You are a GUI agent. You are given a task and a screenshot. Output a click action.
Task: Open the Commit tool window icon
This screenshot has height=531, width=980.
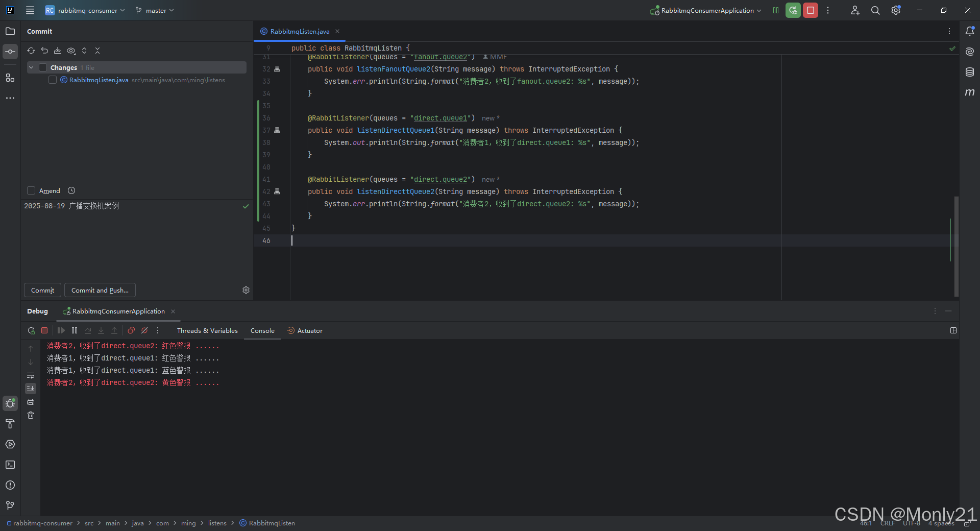click(10, 52)
